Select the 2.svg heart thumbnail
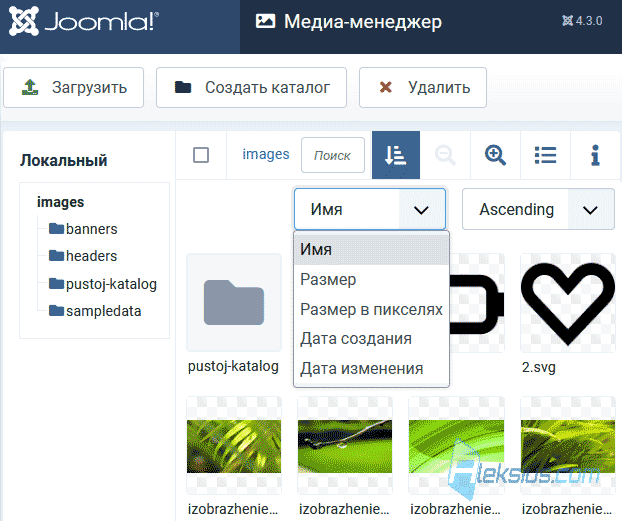 pos(568,303)
